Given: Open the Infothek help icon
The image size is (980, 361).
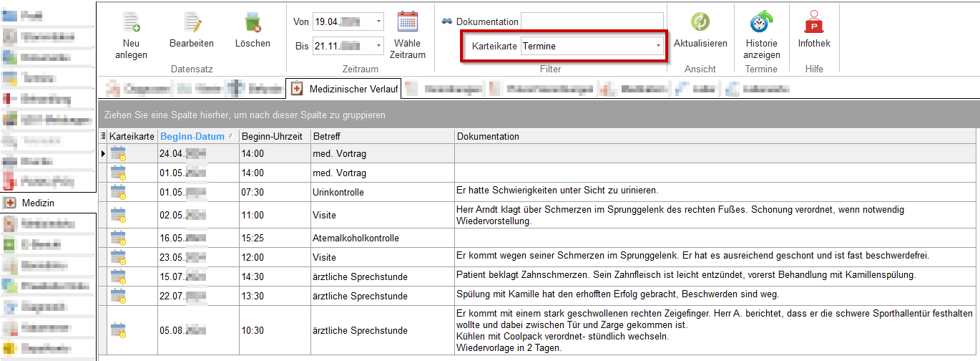Looking at the screenshot, I should pyautogui.click(x=814, y=22).
